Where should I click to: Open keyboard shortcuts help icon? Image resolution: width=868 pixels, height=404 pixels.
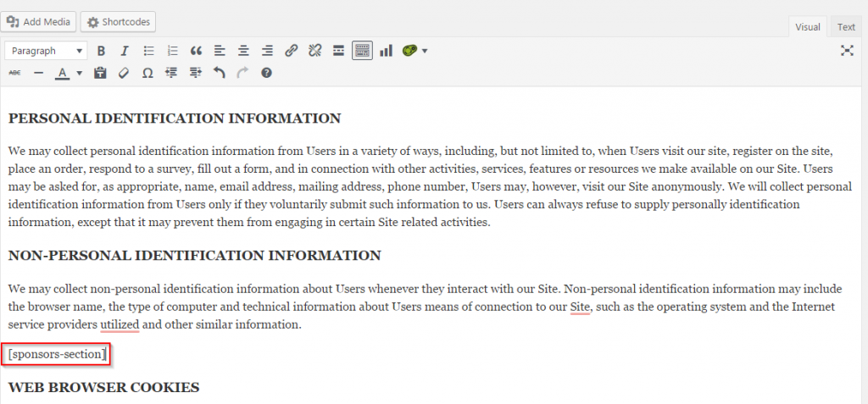point(266,73)
